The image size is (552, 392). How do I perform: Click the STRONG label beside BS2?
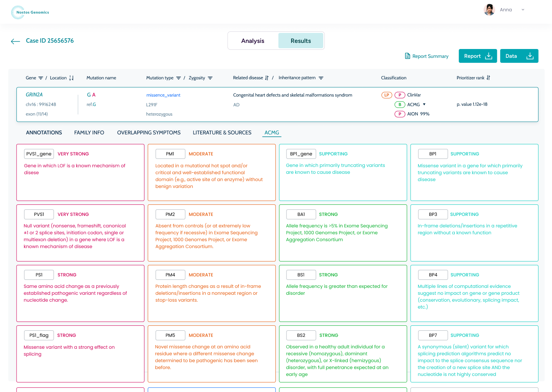[329, 335]
